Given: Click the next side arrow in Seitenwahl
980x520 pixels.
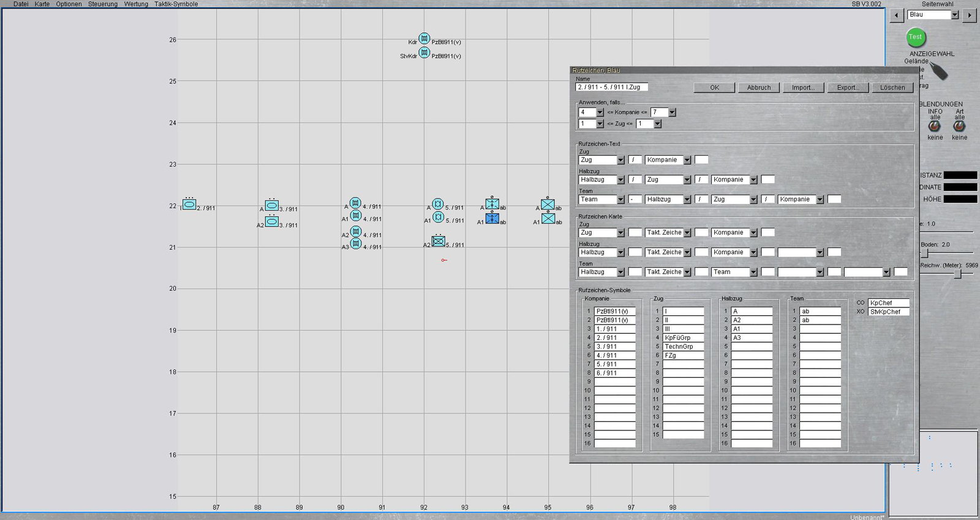Looking at the screenshot, I should click(x=969, y=15).
